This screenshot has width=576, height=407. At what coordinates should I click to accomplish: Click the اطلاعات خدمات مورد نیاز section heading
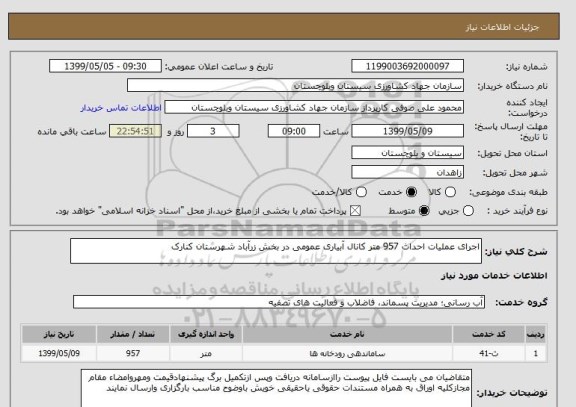point(494,276)
